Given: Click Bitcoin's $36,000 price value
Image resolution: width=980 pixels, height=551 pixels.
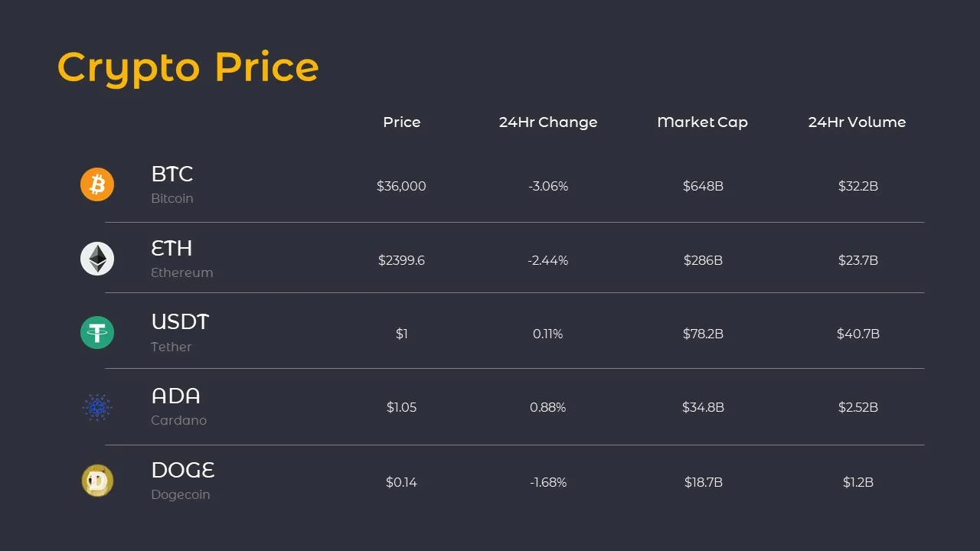Looking at the screenshot, I should pos(401,186).
